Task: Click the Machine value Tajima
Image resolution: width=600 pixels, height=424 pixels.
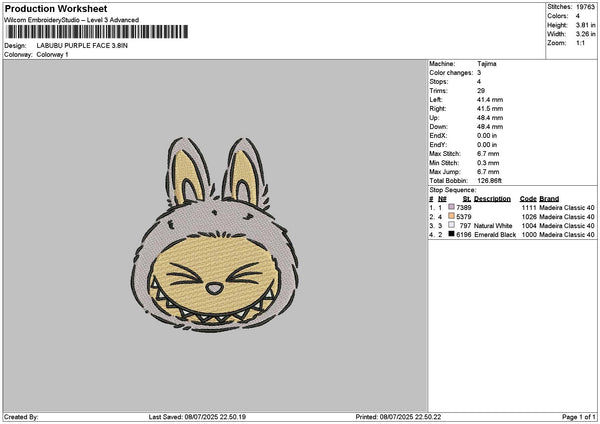Action: (487, 64)
